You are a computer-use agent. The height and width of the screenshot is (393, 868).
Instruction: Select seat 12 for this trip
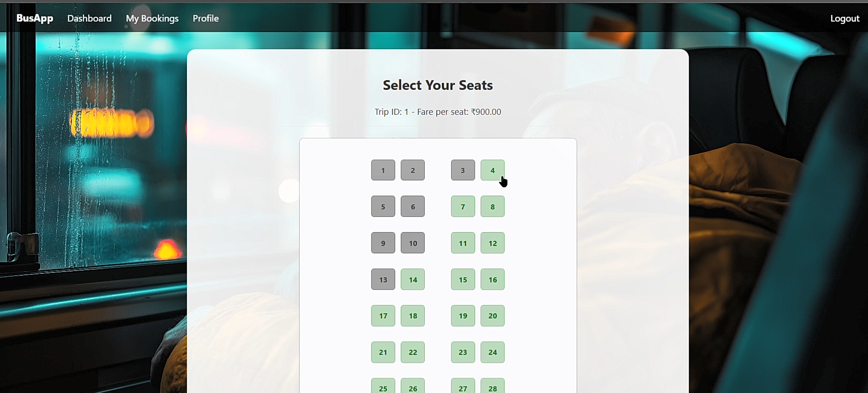point(492,243)
